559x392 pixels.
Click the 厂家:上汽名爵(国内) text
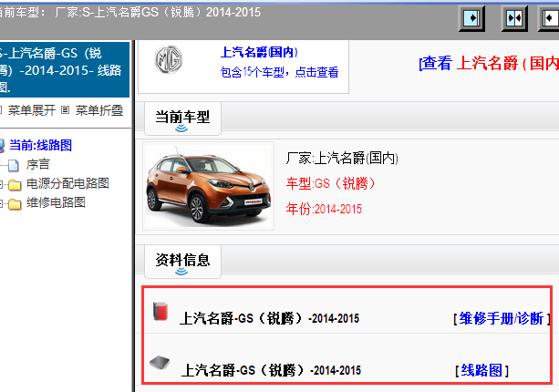(342, 158)
